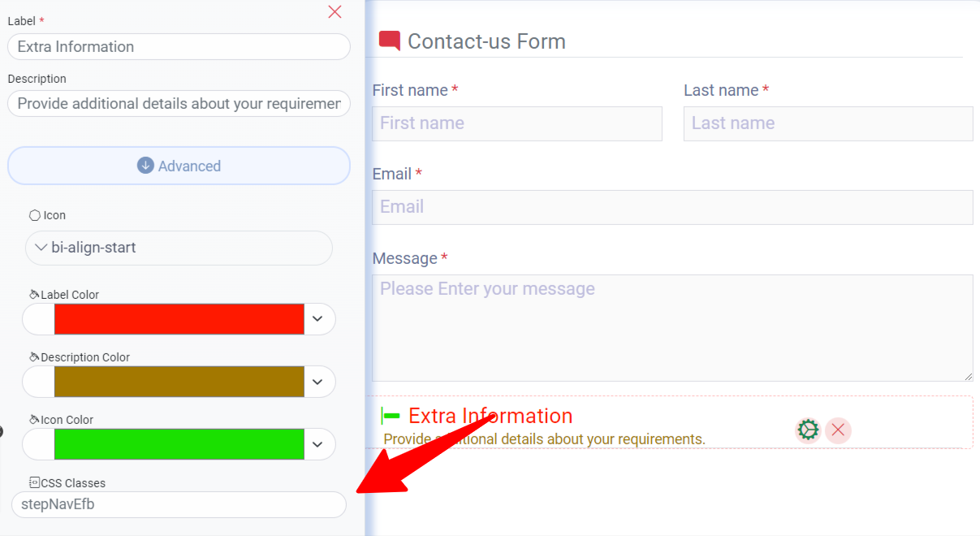Expand the Icon Color dropdown arrow
980x536 pixels.
point(318,444)
